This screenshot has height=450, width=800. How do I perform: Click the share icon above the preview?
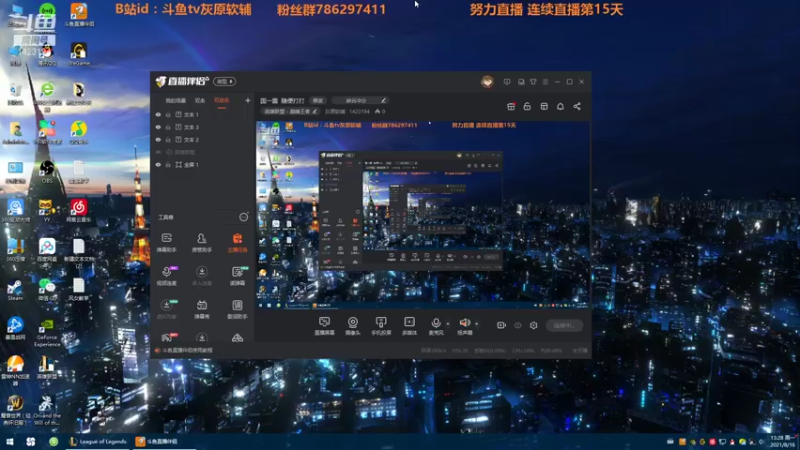(x=577, y=106)
